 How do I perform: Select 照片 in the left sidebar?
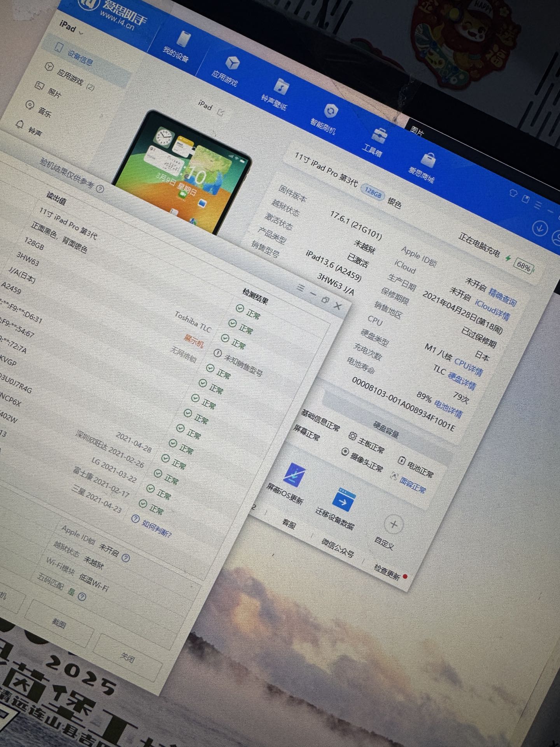[48, 90]
